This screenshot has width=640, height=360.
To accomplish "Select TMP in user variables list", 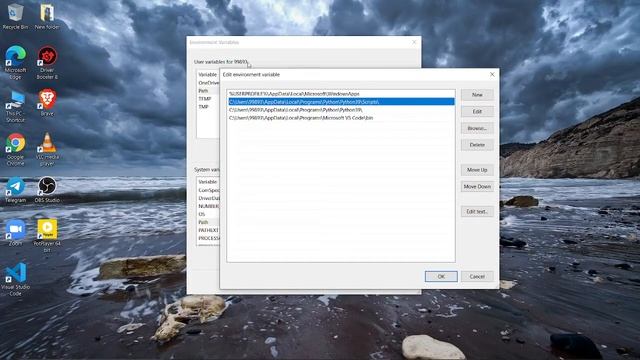I will coord(209,107).
